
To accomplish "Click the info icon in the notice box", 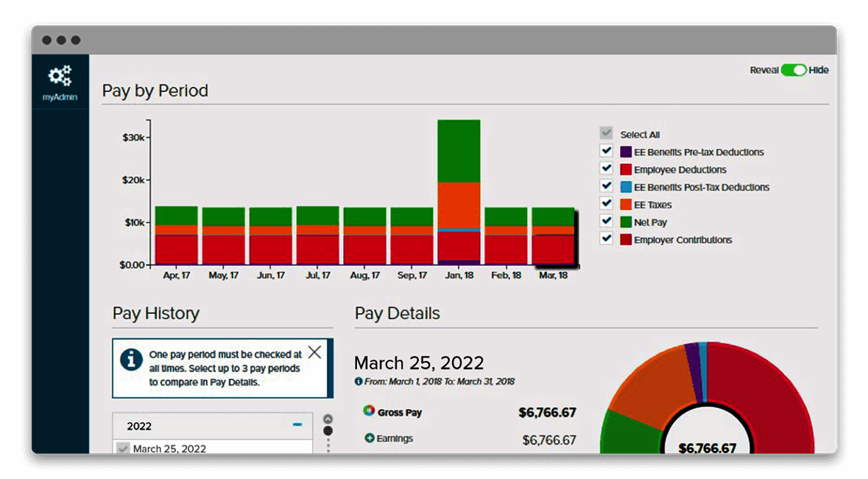I will point(131,360).
